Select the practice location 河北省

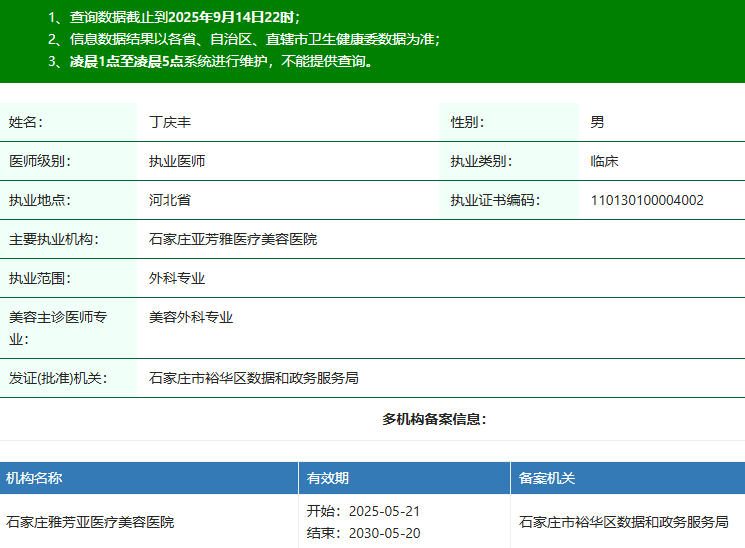tap(170, 200)
